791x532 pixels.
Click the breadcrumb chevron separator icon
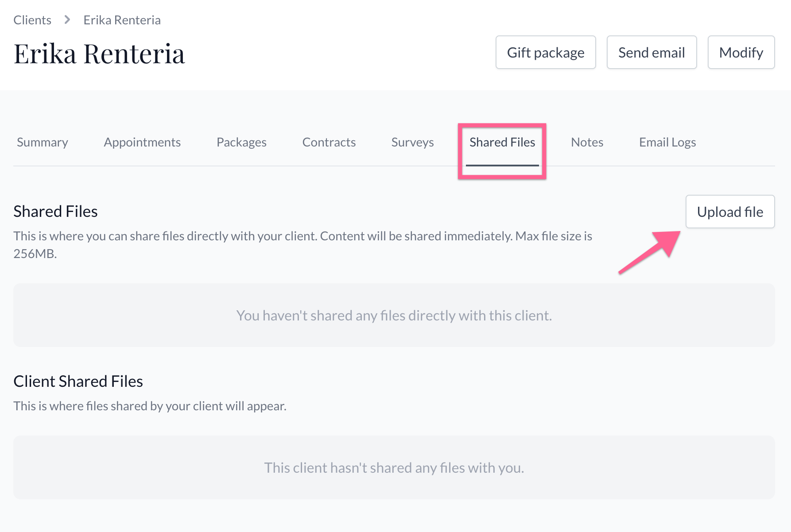67,20
